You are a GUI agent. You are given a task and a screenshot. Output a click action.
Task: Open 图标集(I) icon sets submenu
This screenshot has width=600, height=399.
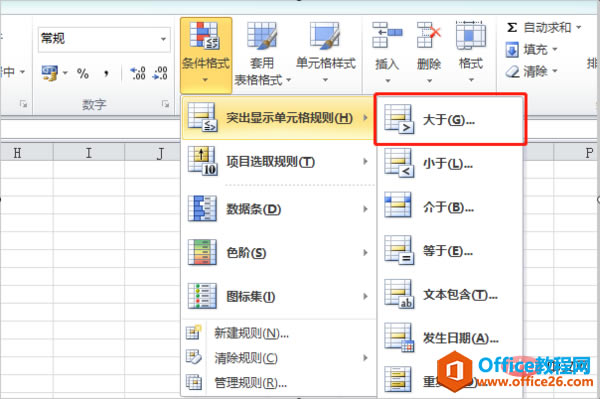pyautogui.click(x=278, y=296)
